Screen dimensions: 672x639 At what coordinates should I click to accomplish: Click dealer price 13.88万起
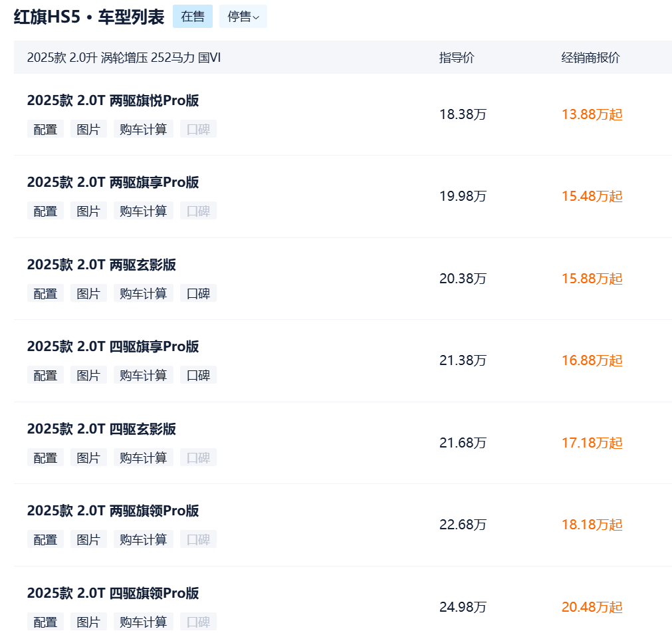click(592, 114)
